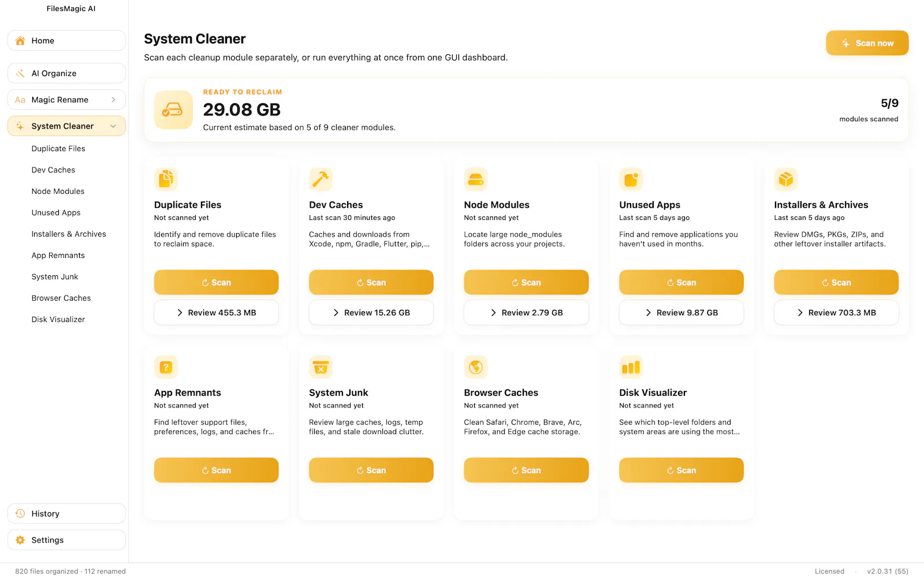Image resolution: width=924 pixels, height=580 pixels.
Task: Click the System Cleaner sparkle icon
Action: (x=20, y=126)
